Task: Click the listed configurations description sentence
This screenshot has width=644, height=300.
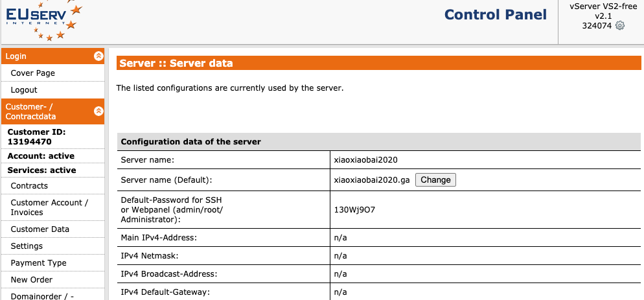Action: point(229,87)
